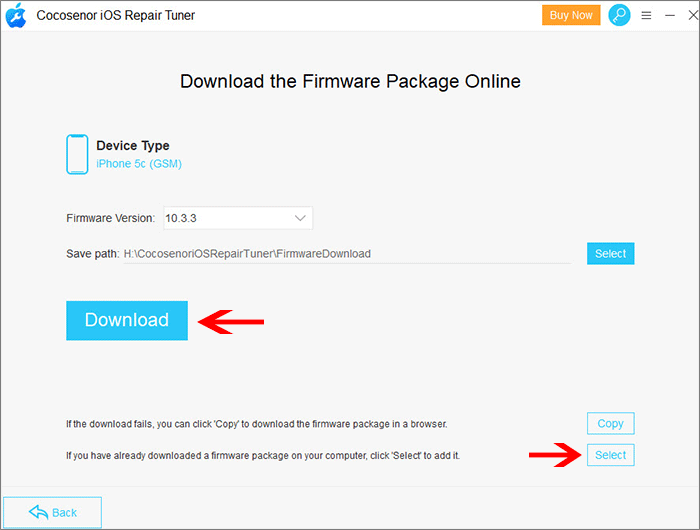Copy the firmware download link
Screen dimensions: 700x530
(610, 423)
